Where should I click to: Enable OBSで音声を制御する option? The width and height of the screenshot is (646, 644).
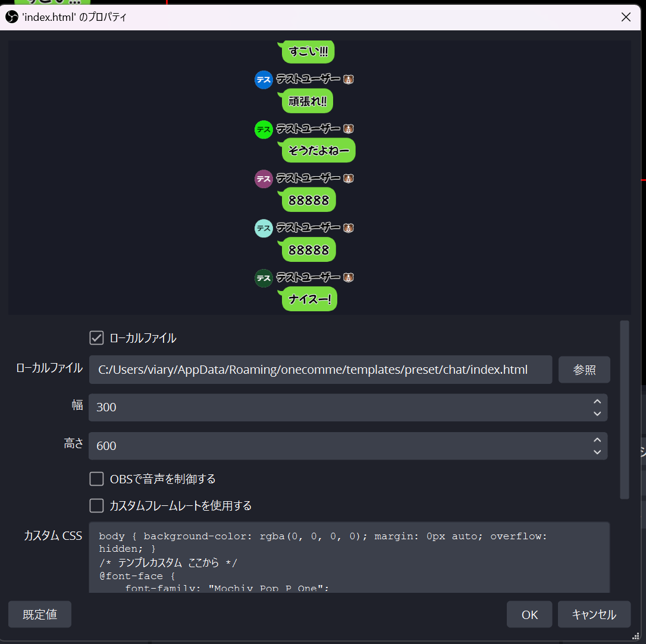tap(96, 479)
